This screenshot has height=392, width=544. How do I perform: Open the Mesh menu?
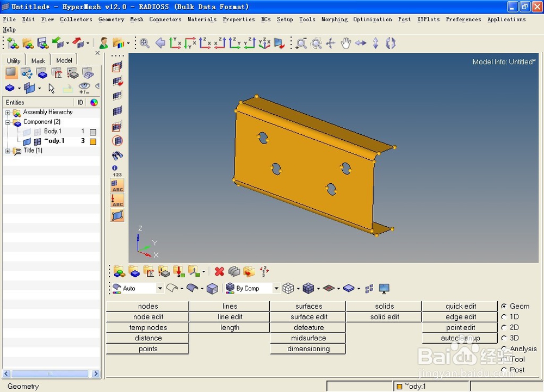coord(137,20)
